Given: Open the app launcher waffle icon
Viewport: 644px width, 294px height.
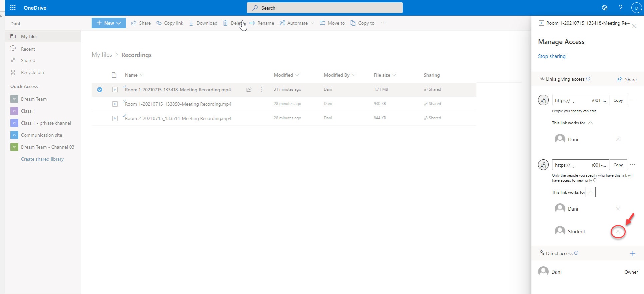Looking at the screenshot, I should point(13,8).
